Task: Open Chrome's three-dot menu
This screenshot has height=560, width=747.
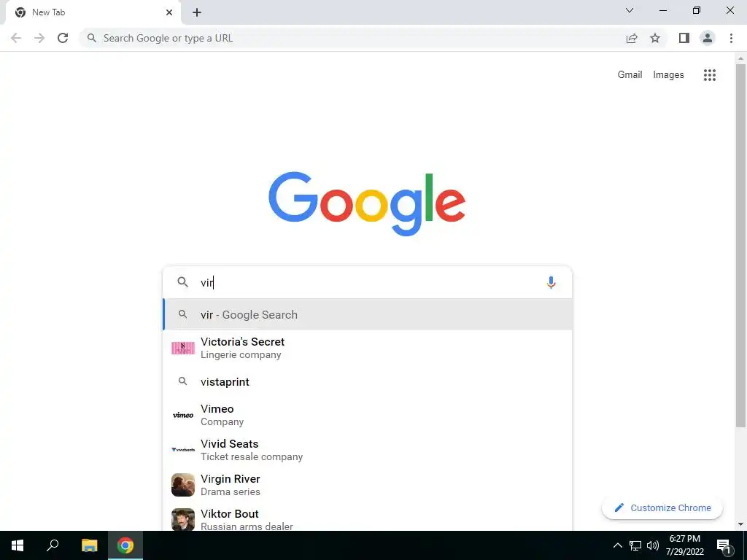Action: point(731,38)
